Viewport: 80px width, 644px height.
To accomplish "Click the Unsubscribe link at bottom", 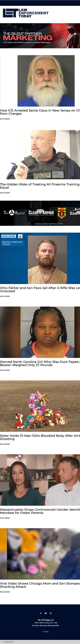I will click(8, 642).
